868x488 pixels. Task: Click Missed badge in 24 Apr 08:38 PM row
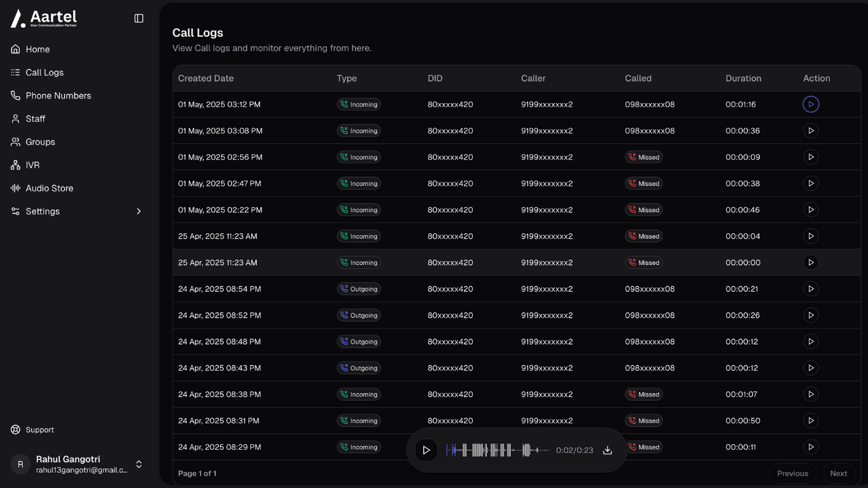point(644,395)
